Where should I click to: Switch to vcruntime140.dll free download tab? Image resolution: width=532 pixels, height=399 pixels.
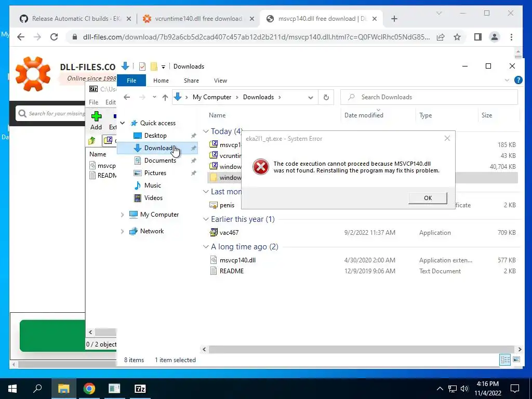pyautogui.click(x=198, y=19)
